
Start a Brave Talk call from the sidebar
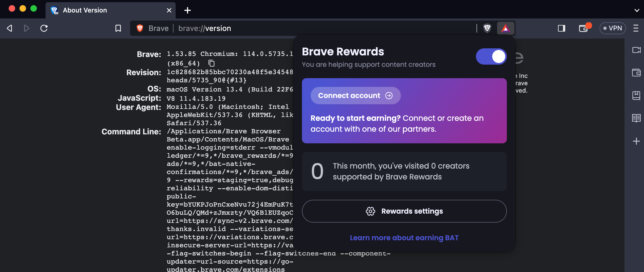tap(636, 50)
